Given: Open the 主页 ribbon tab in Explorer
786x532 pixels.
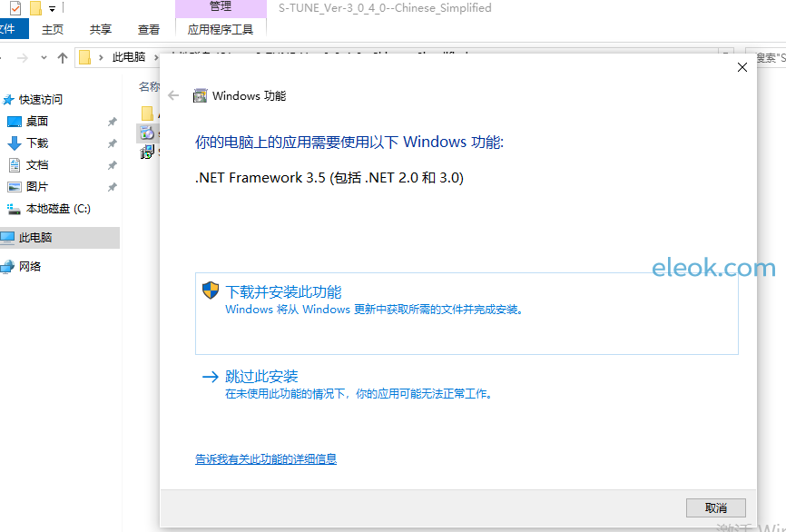Looking at the screenshot, I should 53,30.
